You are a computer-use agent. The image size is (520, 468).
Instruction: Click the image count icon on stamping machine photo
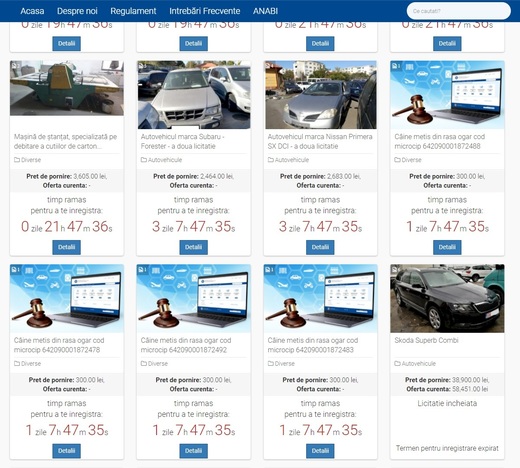[16, 65]
